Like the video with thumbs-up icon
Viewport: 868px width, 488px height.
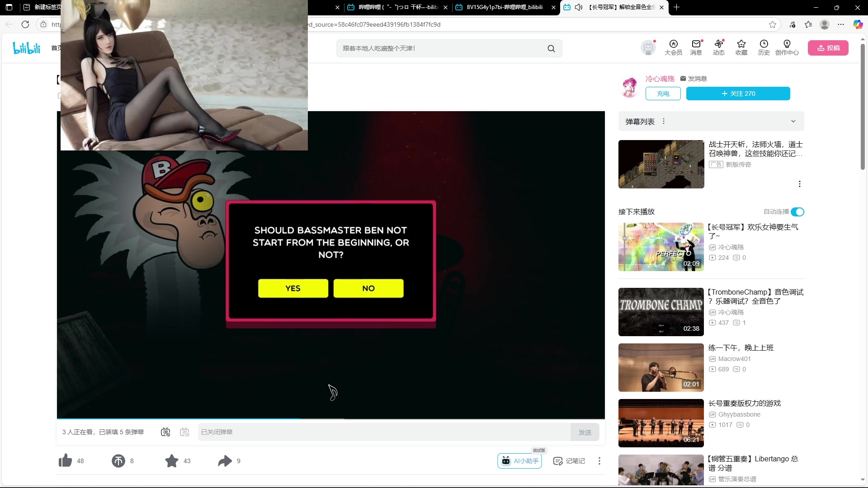(66, 461)
